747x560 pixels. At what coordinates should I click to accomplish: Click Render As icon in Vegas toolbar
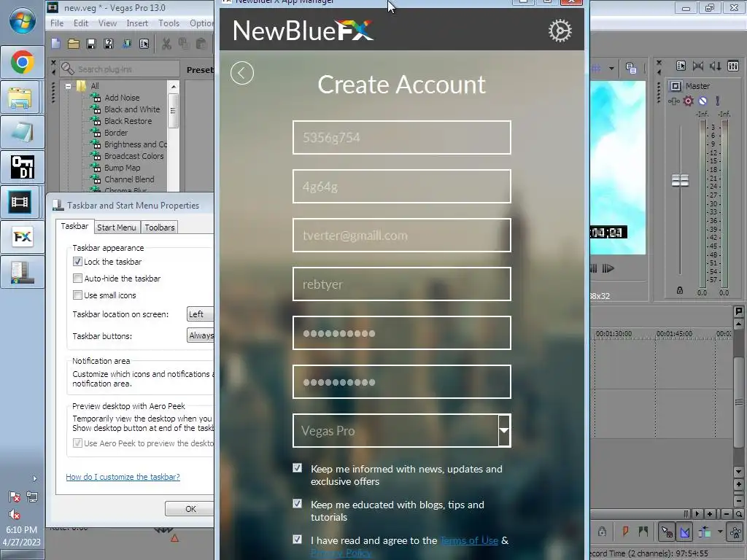(127, 44)
